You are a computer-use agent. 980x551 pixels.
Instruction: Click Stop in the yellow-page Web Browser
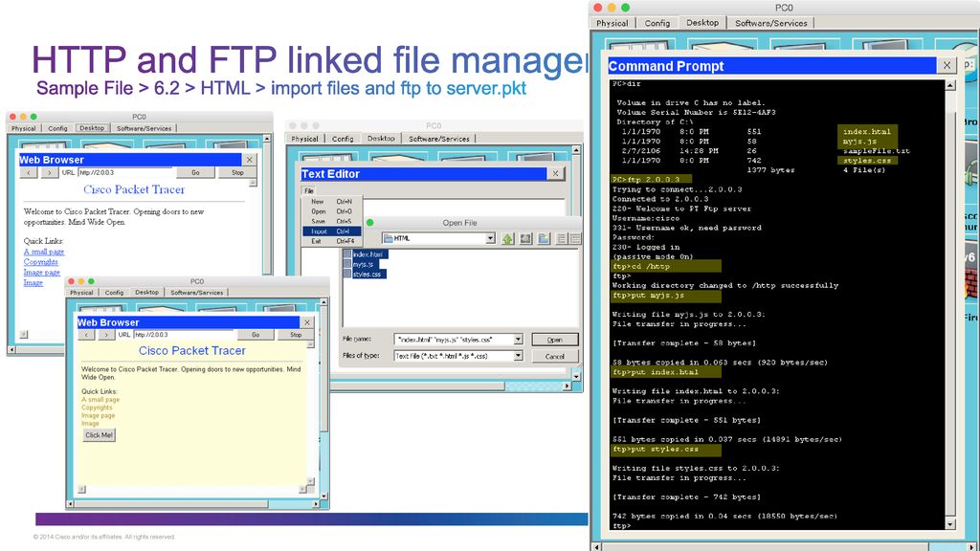point(296,335)
